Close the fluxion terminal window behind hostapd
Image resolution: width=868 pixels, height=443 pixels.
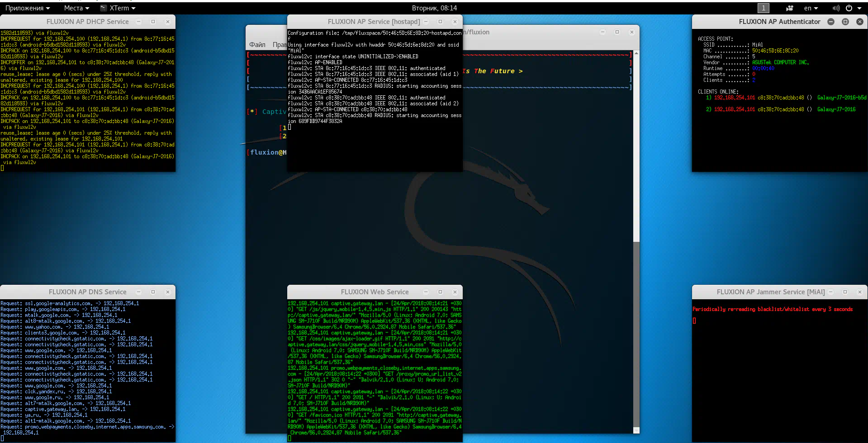tap(632, 32)
